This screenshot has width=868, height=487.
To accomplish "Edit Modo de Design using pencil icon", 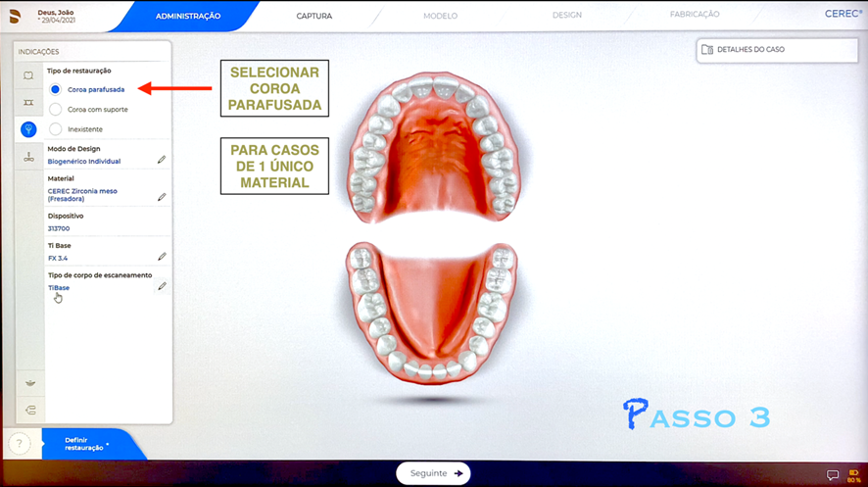I will click(162, 159).
